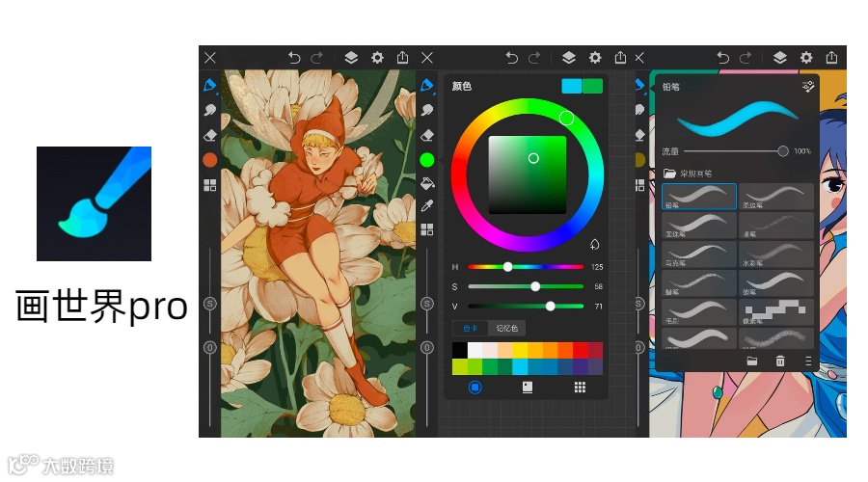
Task: Select the eyedropper color picker tool
Action: tap(427, 206)
